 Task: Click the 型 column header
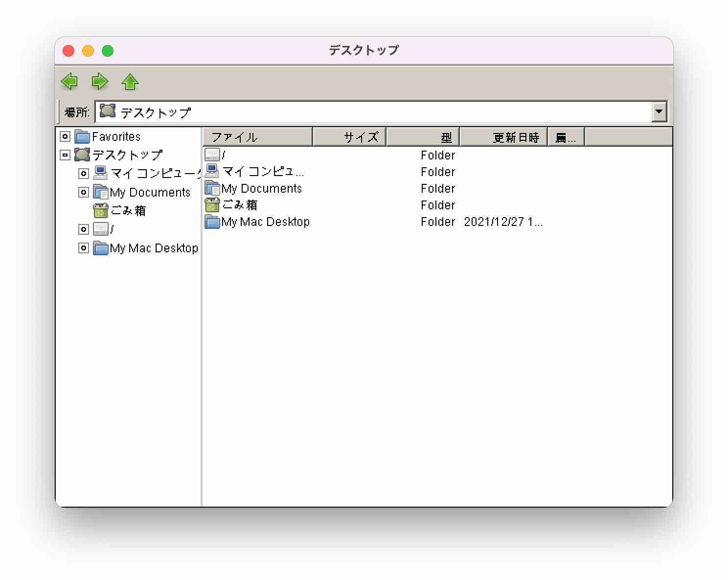[x=423, y=137]
